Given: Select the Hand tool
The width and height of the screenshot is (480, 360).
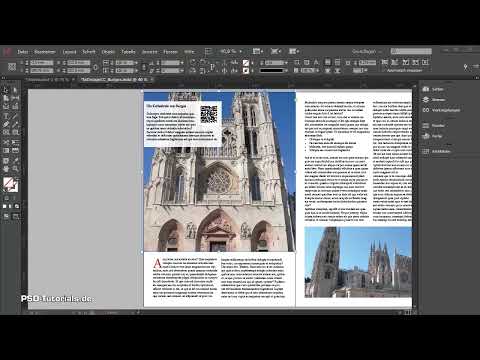Looking at the screenshot, I should click(x=6, y=169).
